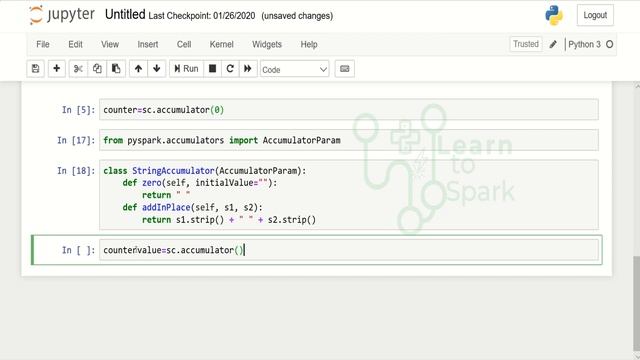Select cell with counter=sc.accumulator(0)
The width and height of the screenshot is (640, 360).
(x=349, y=109)
